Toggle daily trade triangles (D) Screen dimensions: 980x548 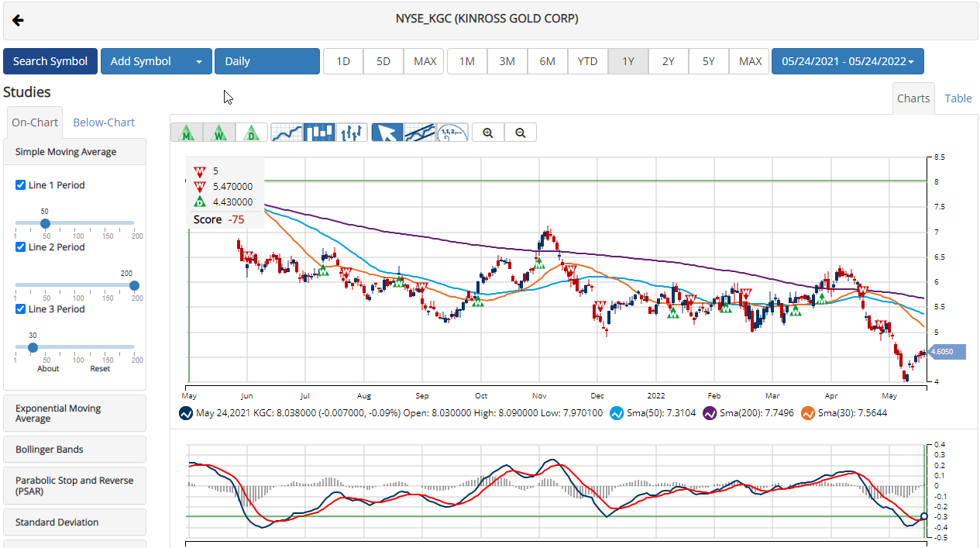point(252,133)
